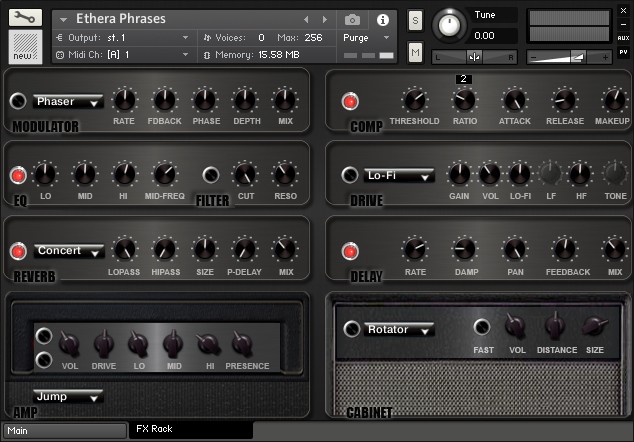
Task: Open the Phaser modulator type dropdown
Action: (x=68, y=102)
